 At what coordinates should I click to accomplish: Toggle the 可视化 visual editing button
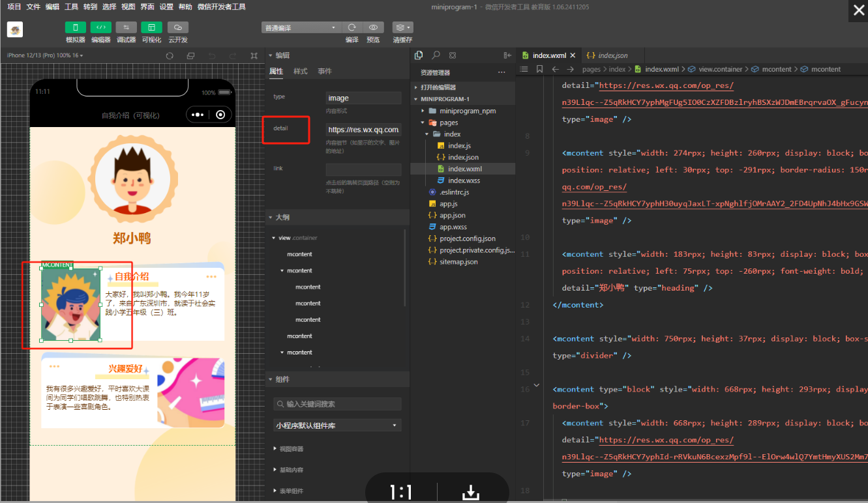pos(151,27)
